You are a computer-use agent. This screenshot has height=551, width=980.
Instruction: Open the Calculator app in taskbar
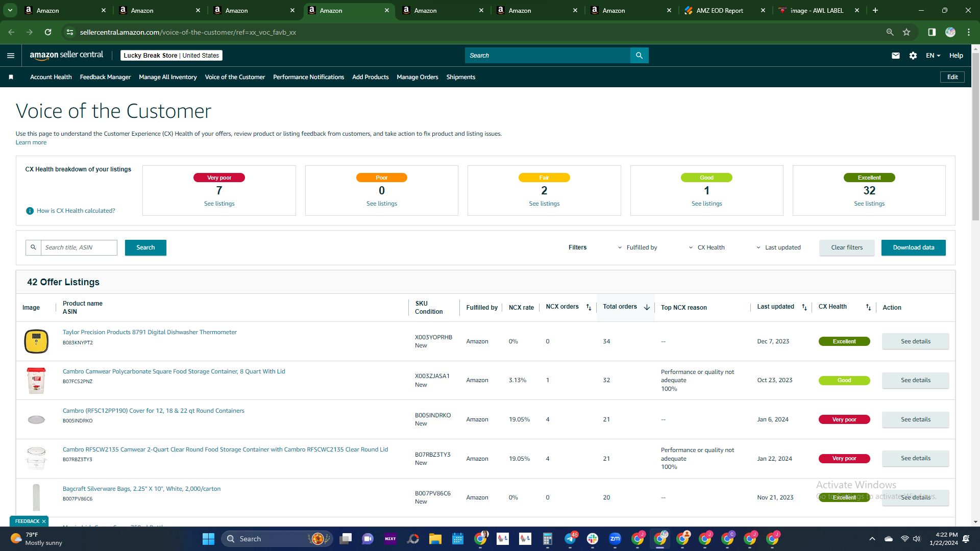(x=547, y=539)
